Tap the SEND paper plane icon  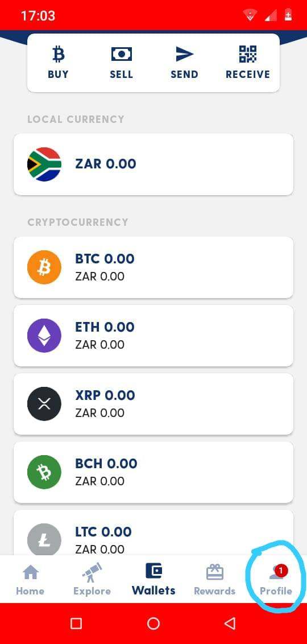(x=184, y=54)
